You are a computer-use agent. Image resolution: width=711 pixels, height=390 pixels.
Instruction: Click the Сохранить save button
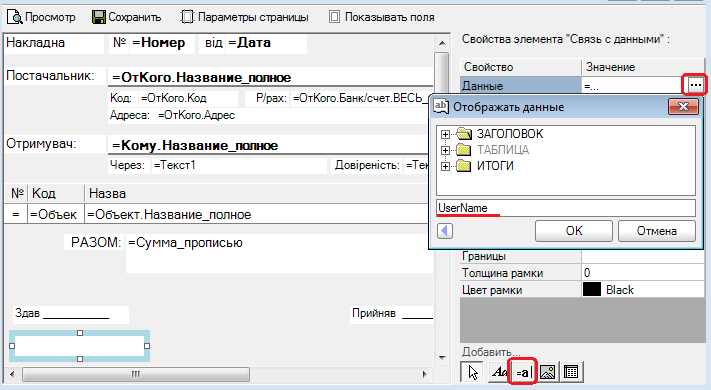(127, 17)
